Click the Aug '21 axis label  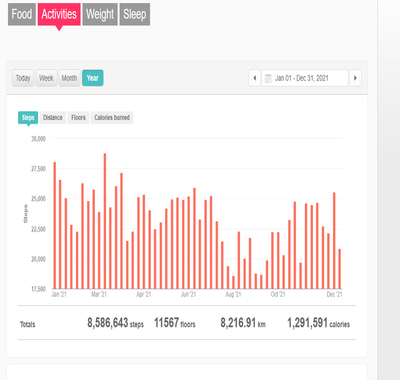[x=233, y=294]
